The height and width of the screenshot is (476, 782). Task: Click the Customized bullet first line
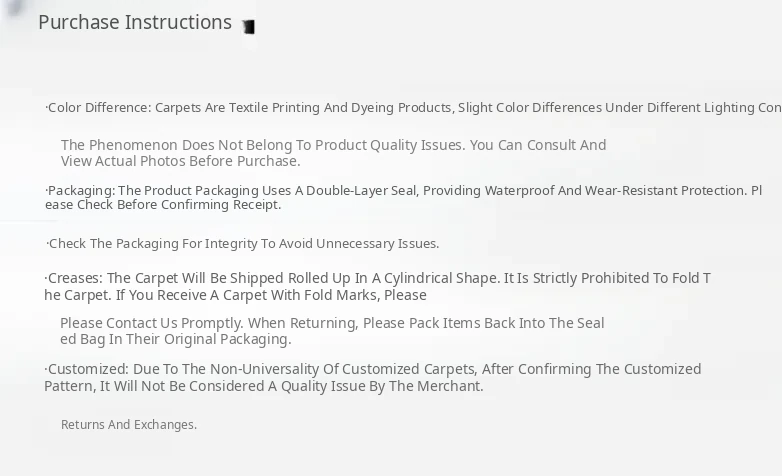pos(372,369)
